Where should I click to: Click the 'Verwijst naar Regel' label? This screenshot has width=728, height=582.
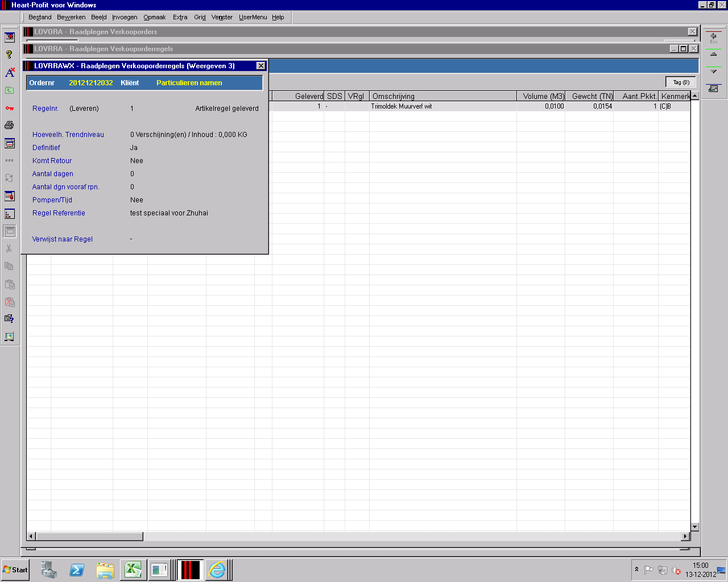(63, 239)
